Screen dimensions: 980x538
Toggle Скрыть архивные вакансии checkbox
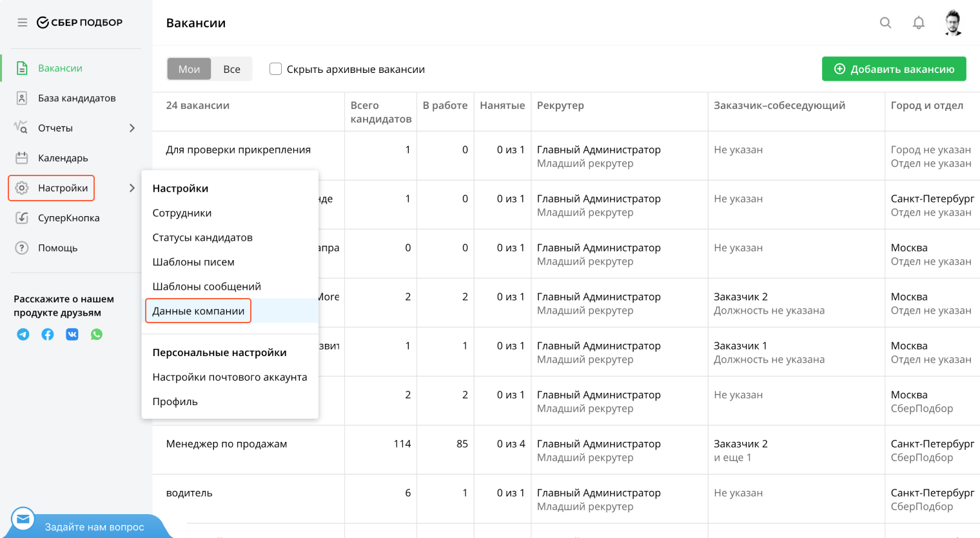click(x=275, y=69)
